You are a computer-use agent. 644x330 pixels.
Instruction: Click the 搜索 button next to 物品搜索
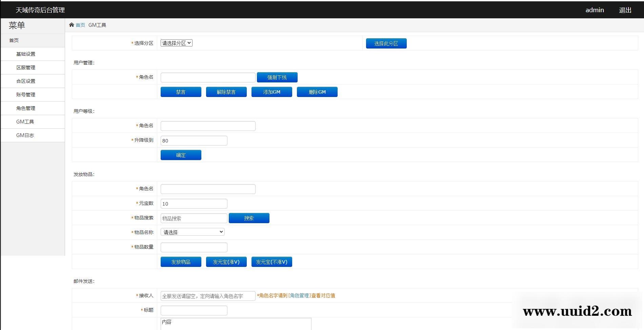[249, 218]
